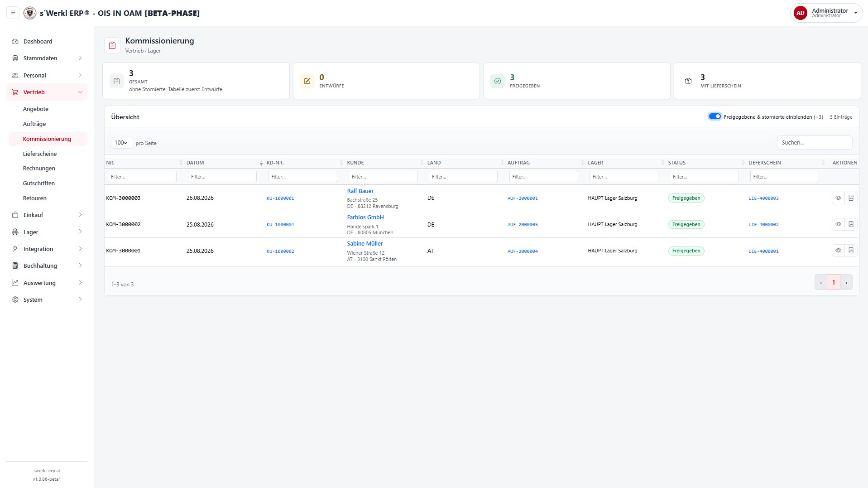868x488 pixels.
Task: Select page 1 in pagination
Action: 833,282
